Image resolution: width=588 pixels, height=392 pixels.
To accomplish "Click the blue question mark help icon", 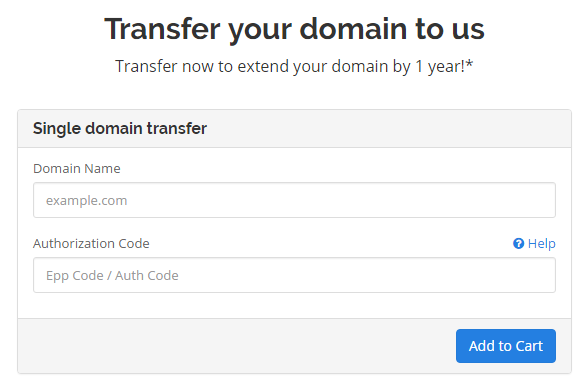I will click(x=518, y=243).
